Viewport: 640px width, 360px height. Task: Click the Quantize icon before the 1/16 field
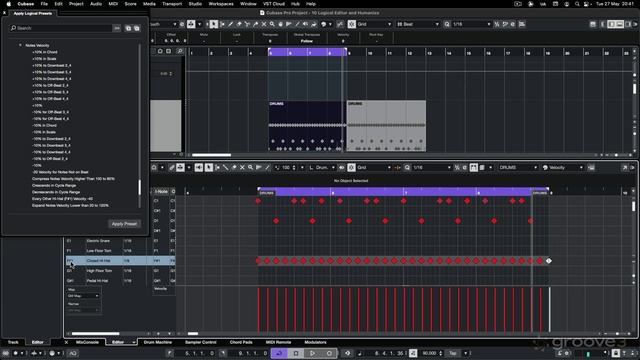pos(447,24)
